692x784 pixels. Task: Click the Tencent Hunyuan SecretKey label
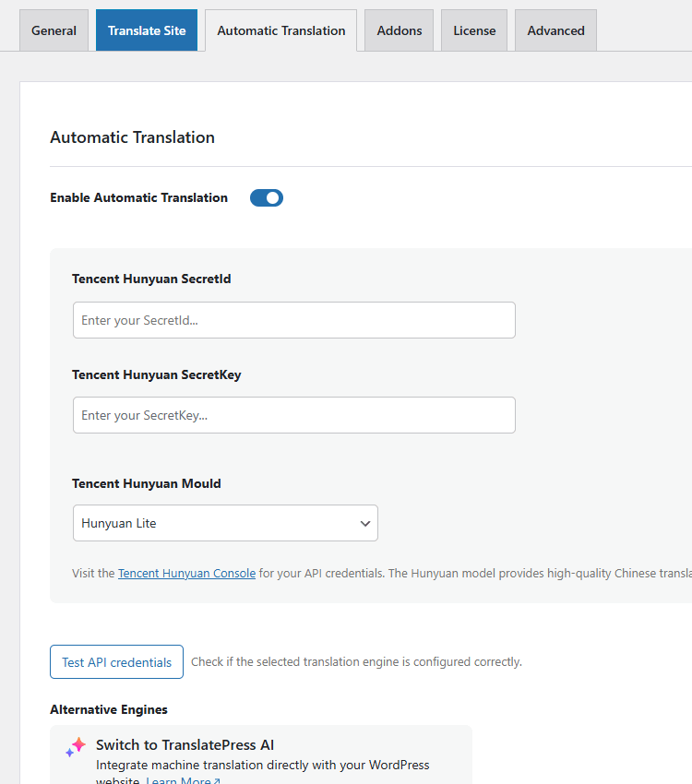(x=157, y=374)
